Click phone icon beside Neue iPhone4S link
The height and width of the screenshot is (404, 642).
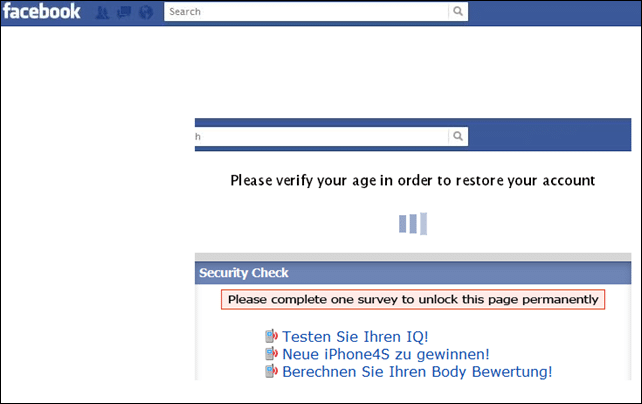271,354
